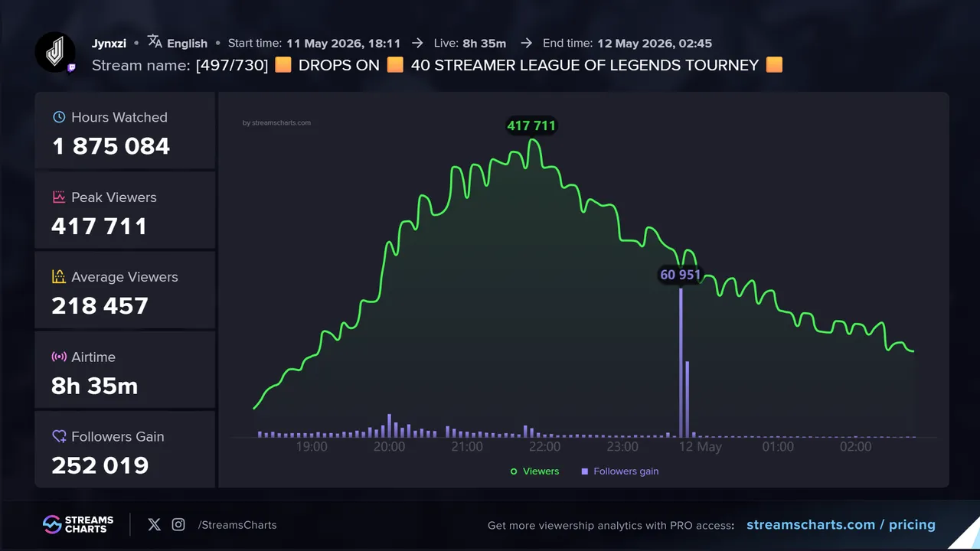The height and width of the screenshot is (551, 980).
Task: Open the Instagram social icon
Action: (x=178, y=524)
